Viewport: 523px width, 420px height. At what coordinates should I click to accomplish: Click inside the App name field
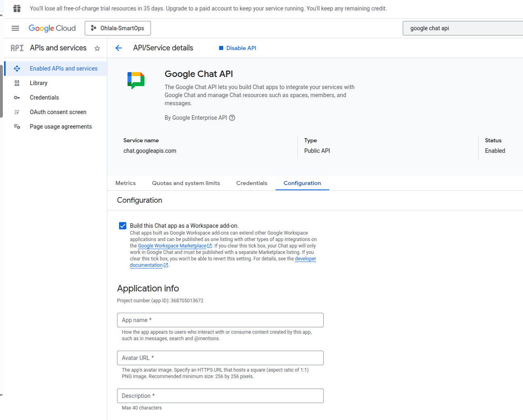[220, 320]
